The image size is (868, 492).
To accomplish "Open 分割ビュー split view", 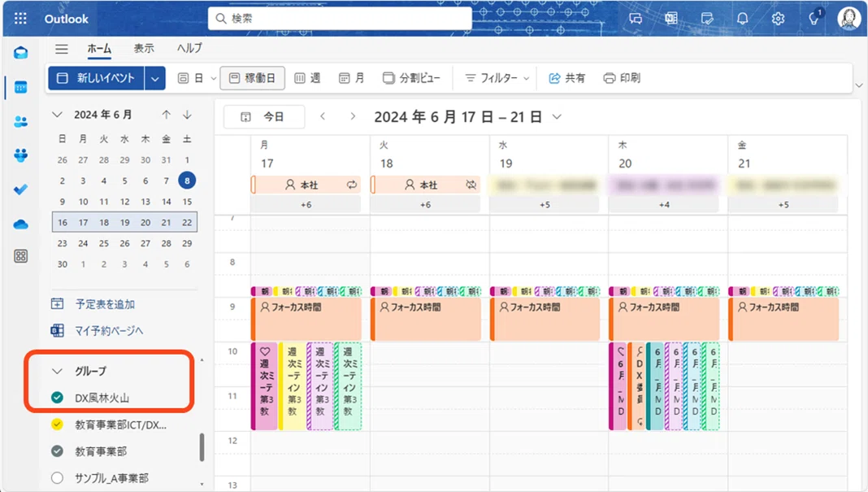I will 411,78.
